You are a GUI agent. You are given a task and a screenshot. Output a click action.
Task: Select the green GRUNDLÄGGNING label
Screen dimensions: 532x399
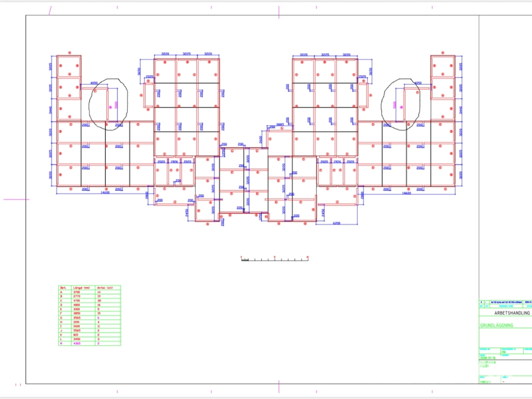point(497,325)
